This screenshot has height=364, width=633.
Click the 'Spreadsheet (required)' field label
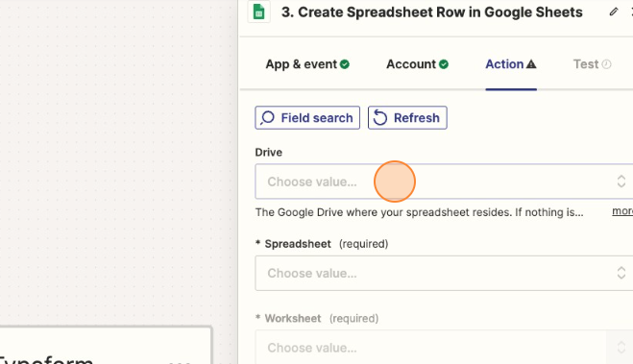point(322,244)
